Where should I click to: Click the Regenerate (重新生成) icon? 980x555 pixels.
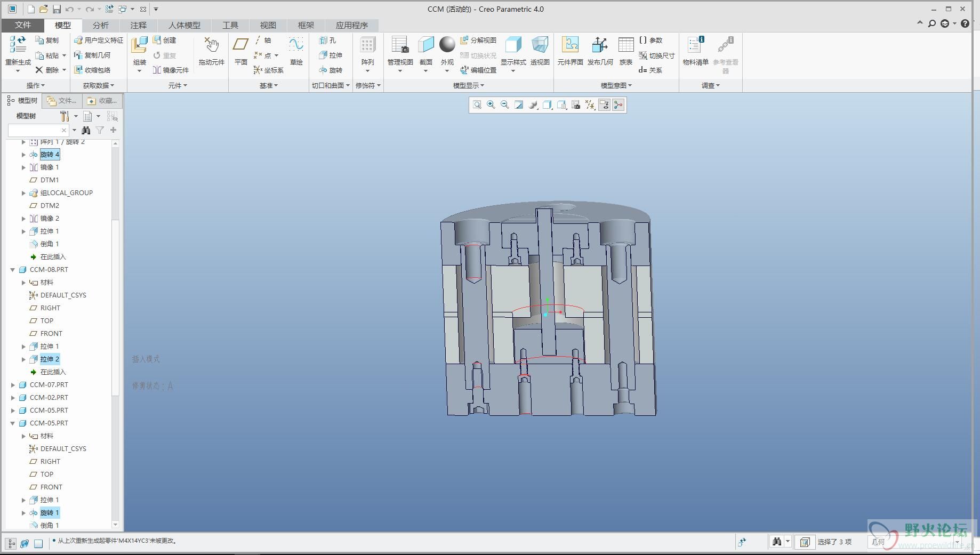18,45
